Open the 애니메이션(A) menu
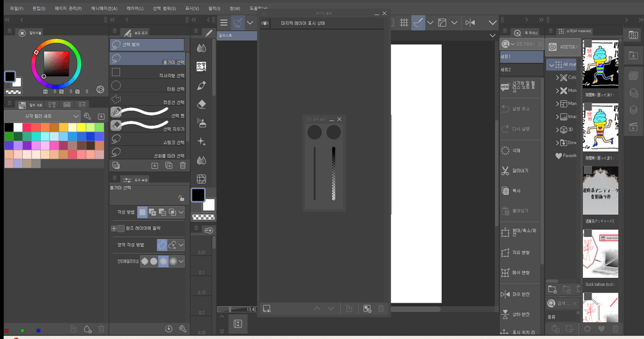Viewport: 644px width, 339px height. tap(104, 8)
